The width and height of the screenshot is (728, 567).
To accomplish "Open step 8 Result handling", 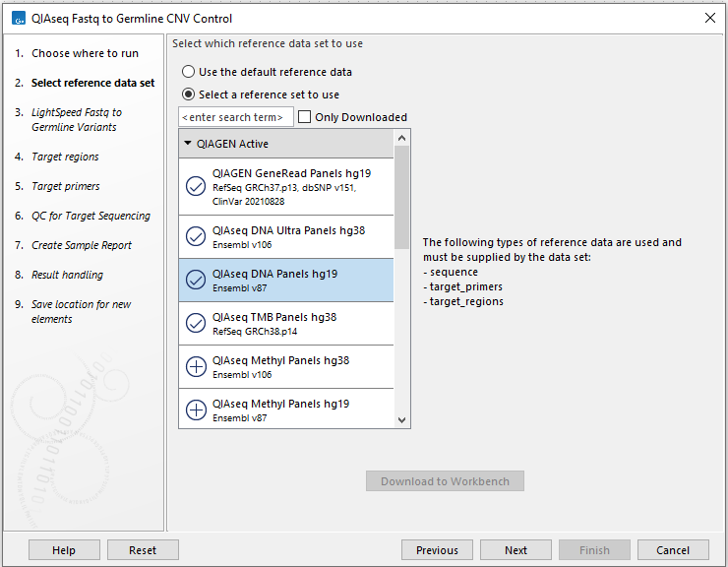I will pyautogui.click(x=67, y=275).
